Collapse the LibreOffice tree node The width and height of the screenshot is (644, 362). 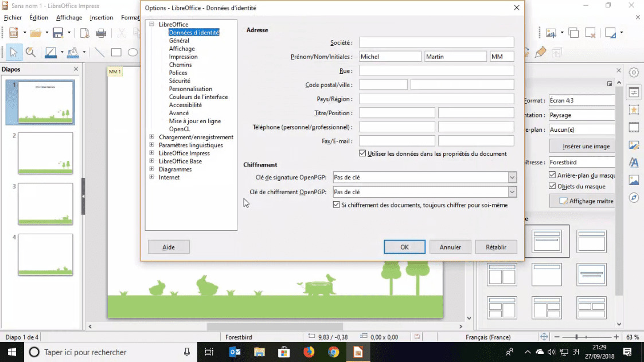[x=151, y=24]
